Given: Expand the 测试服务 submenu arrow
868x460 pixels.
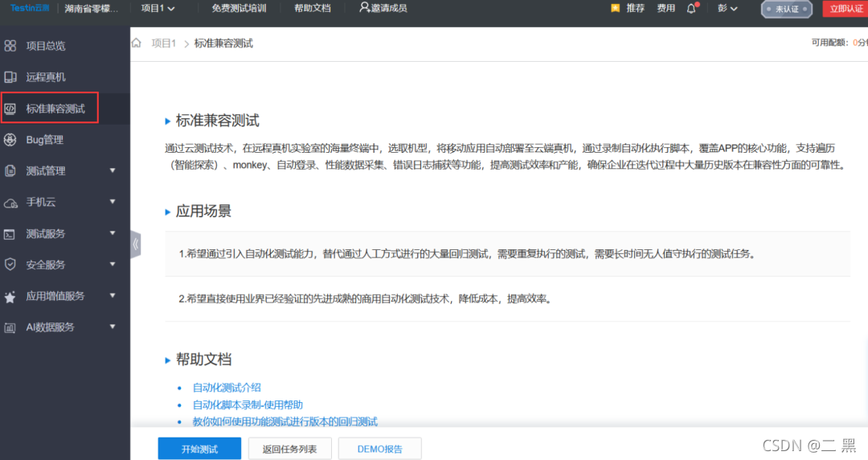Looking at the screenshot, I should [113, 232].
